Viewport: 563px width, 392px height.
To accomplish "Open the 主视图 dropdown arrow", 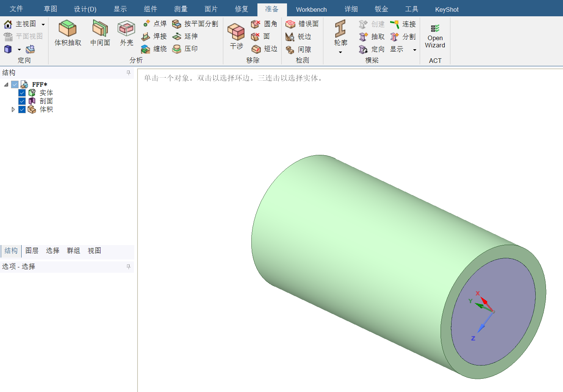I will 43,25.
